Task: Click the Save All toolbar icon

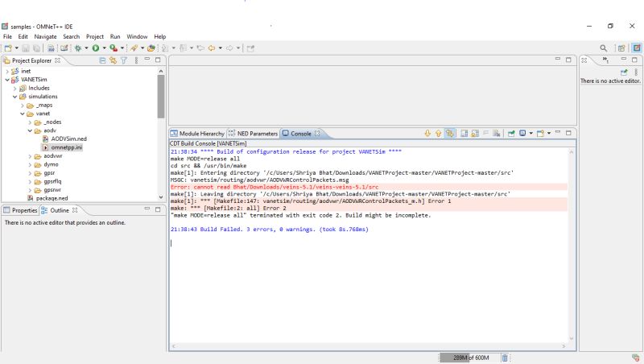Action: pyautogui.click(x=36, y=48)
